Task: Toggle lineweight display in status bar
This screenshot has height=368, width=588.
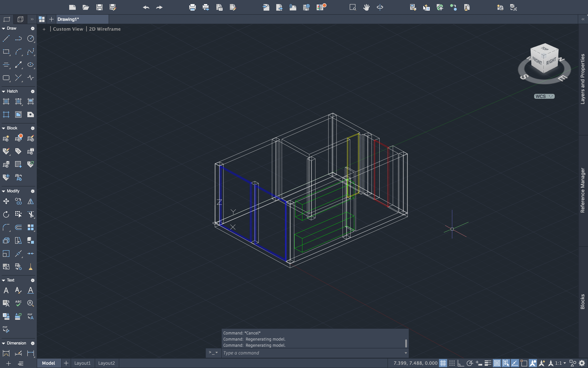Action: pyautogui.click(x=488, y=363)
